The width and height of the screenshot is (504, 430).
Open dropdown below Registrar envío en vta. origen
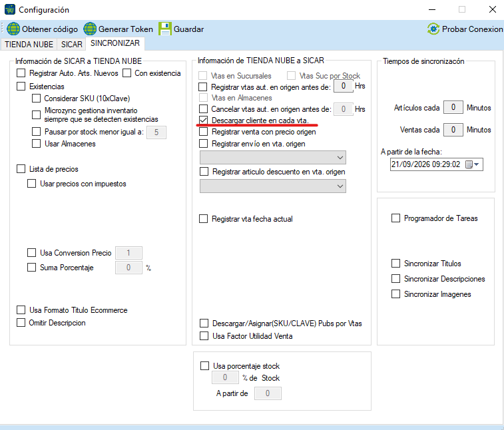[273, 158]
